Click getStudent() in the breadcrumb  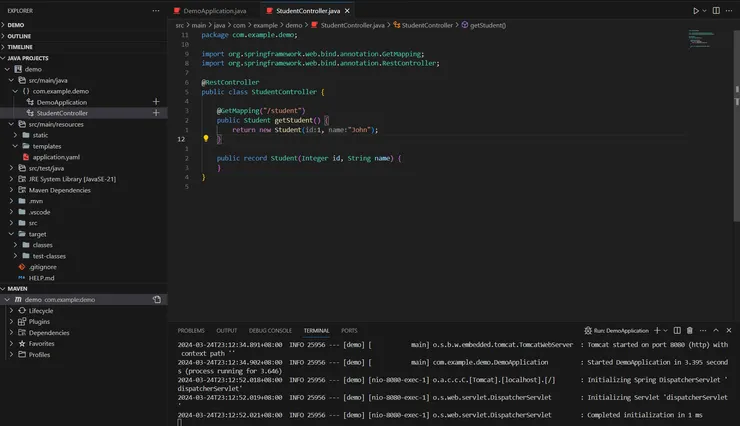coord(487,24)
